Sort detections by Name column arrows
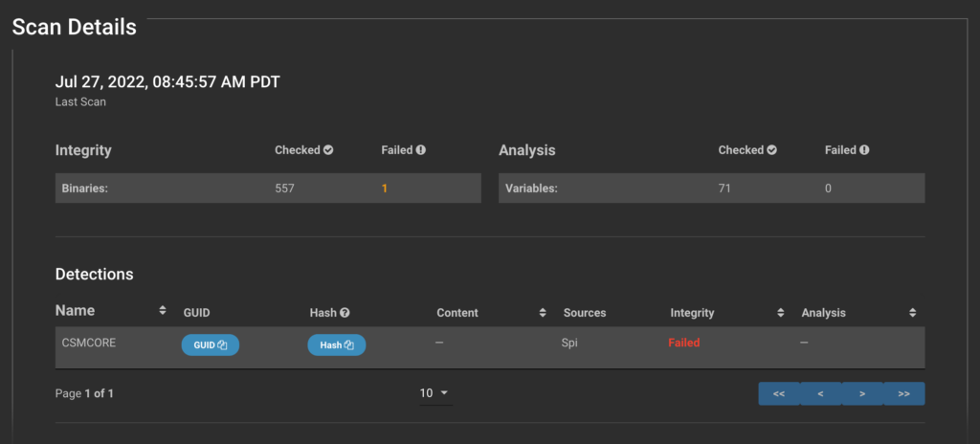 pos(163,310)
